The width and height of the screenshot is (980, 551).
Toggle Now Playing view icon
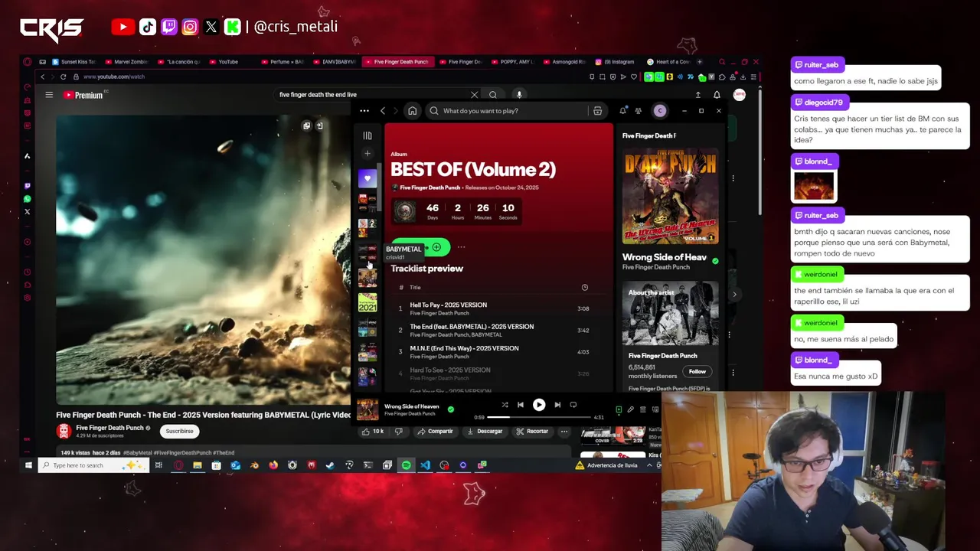(619, 410)
